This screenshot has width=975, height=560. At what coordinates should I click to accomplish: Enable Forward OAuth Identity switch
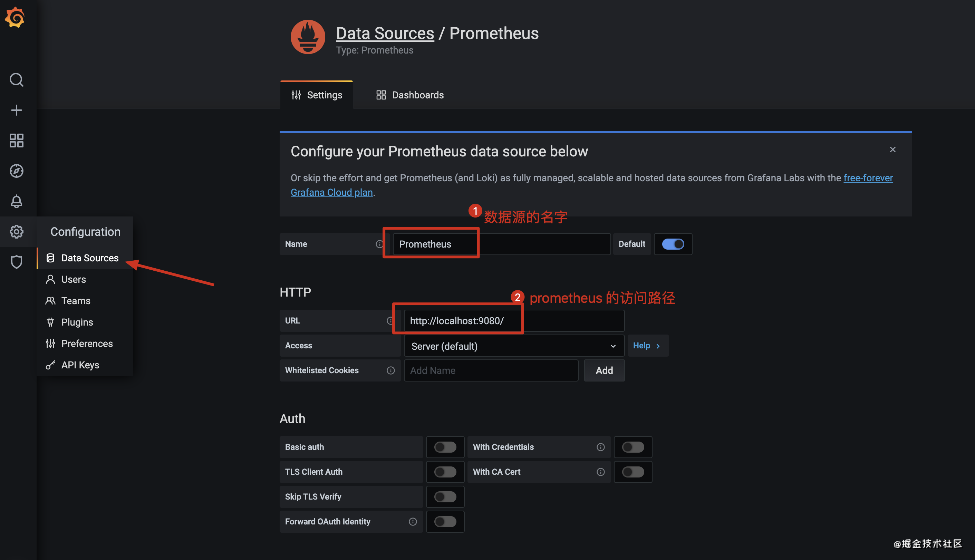click(445, 522)
